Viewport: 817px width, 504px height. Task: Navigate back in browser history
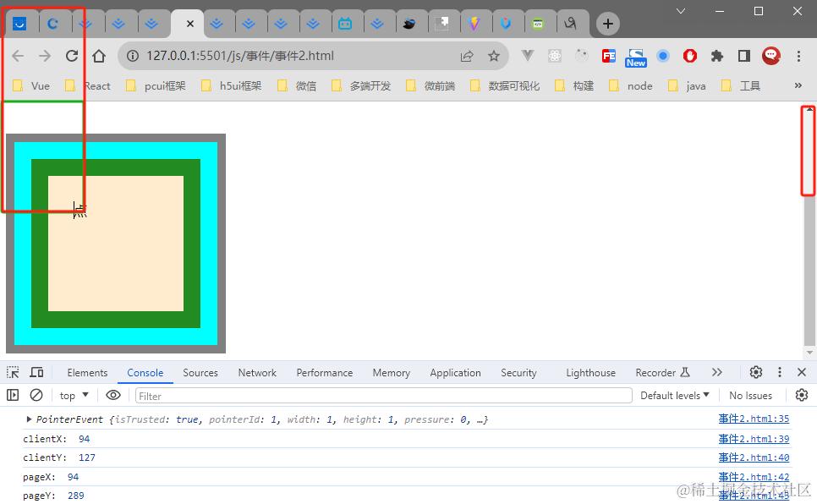coord(18,56)
